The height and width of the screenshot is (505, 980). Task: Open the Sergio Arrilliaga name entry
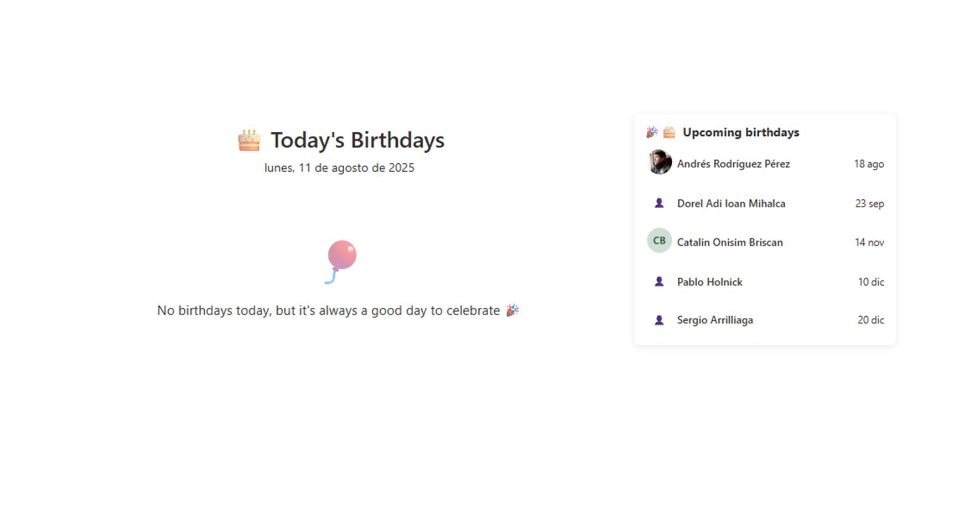point(715,320)
